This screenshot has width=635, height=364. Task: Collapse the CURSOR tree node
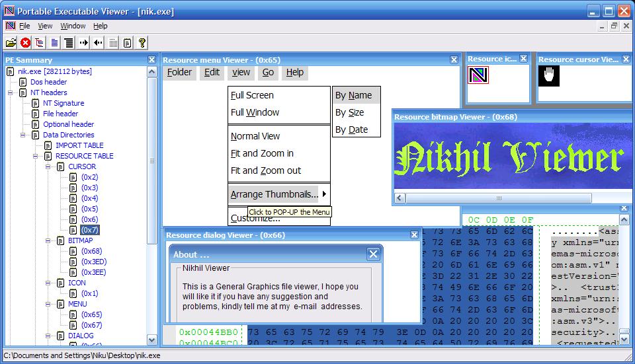click(48, 166)
